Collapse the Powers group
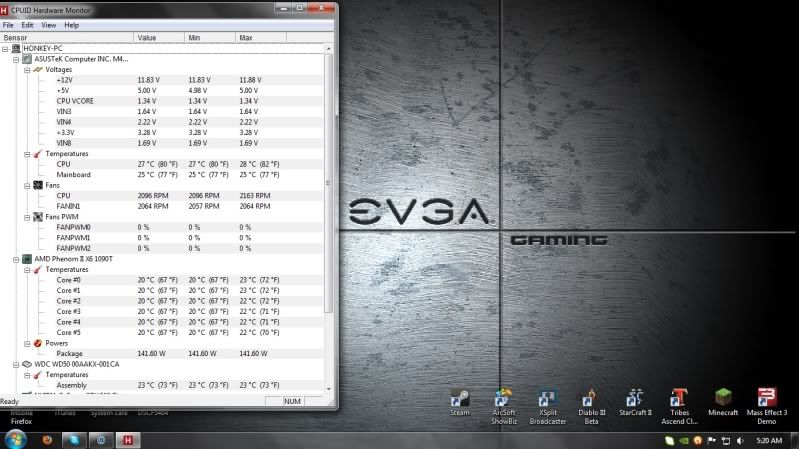Viewport: 799px width, 449px height. (x=27, y=344)
